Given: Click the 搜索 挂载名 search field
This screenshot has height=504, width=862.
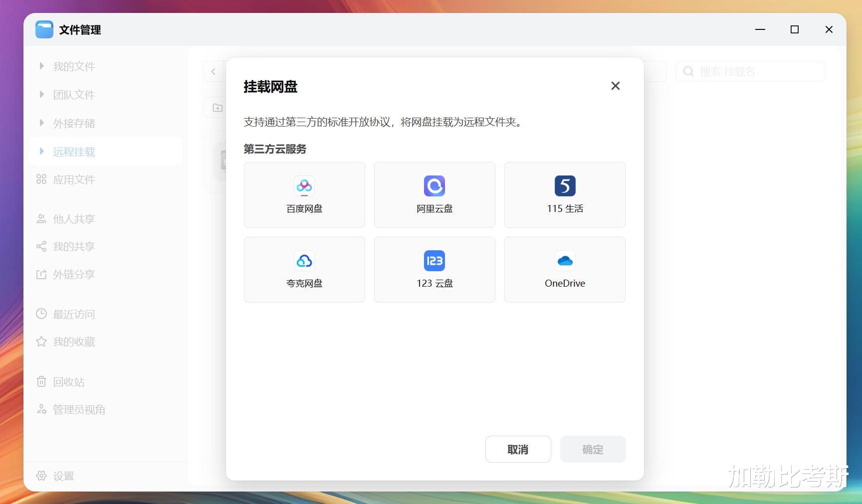Looking at the screenshot, I should tap(750, 71).
